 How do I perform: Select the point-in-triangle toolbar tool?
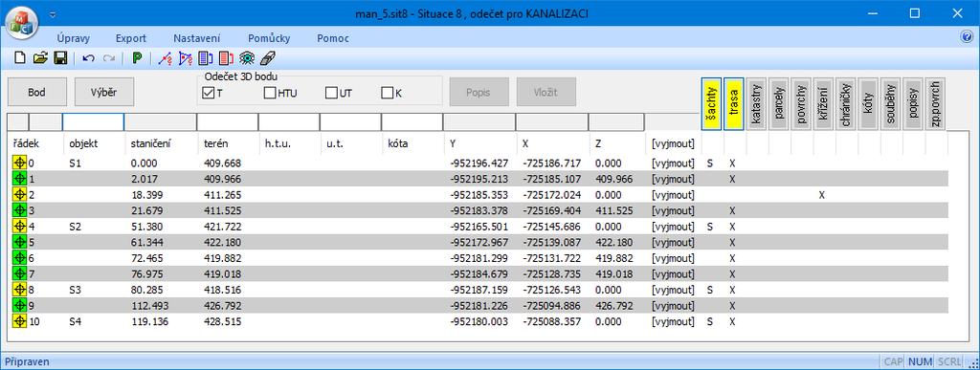[x=186, y=58]
